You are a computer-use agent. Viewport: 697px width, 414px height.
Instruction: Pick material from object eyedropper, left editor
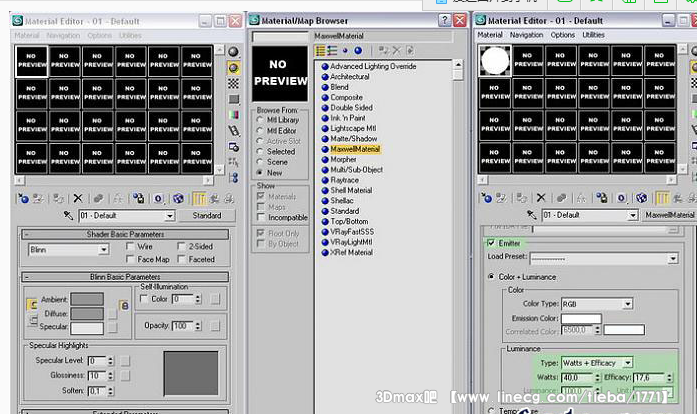(68, 216)
